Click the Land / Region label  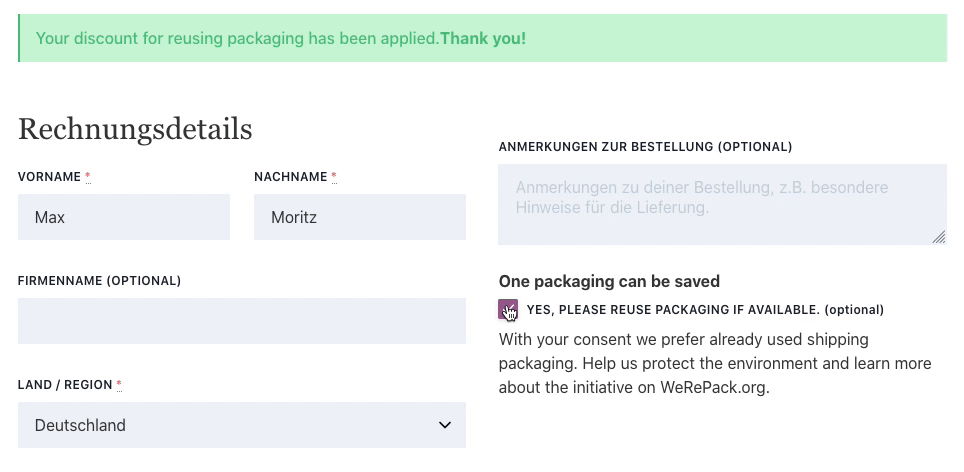point(65,385)
